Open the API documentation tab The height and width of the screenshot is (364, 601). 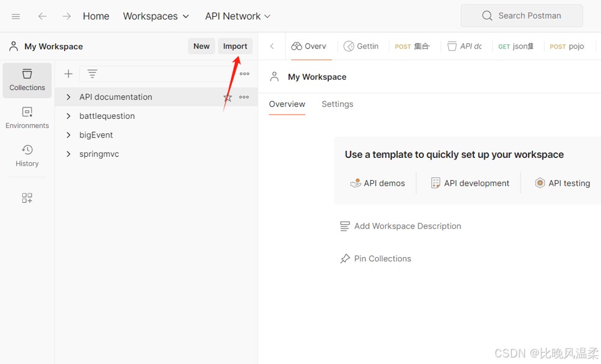465,46
